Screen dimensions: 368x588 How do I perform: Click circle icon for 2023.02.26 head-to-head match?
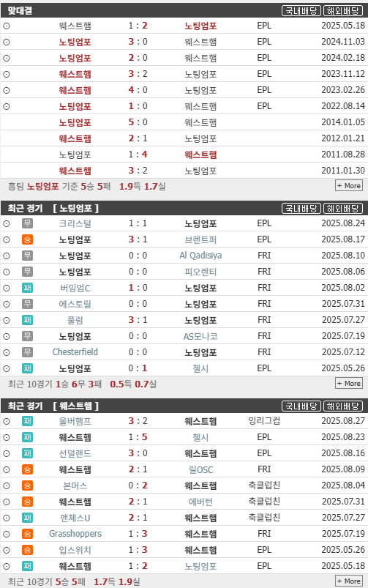[7, 91]
